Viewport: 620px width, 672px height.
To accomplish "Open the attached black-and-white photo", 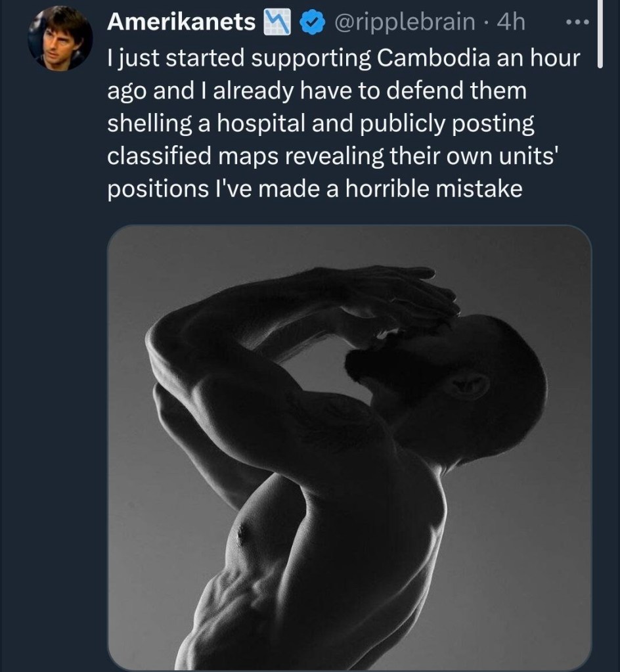I will click(349, 447).
